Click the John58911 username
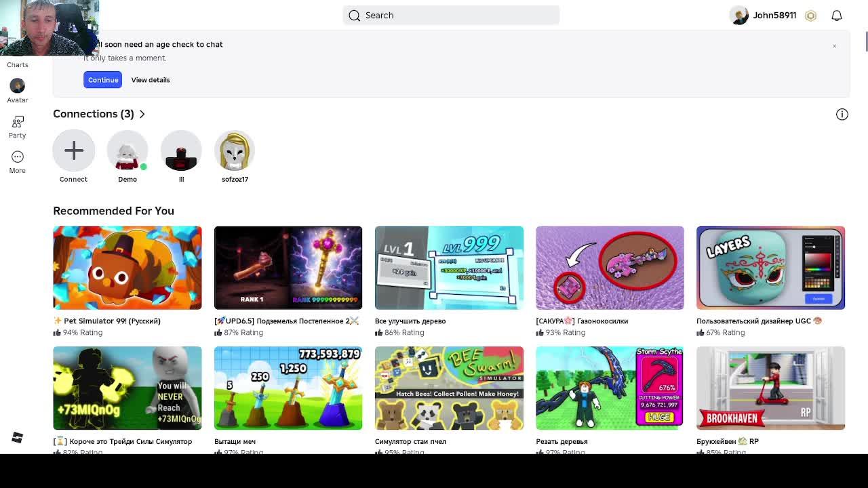The width and height of the screenshot is (868, 488). [774, 16]
